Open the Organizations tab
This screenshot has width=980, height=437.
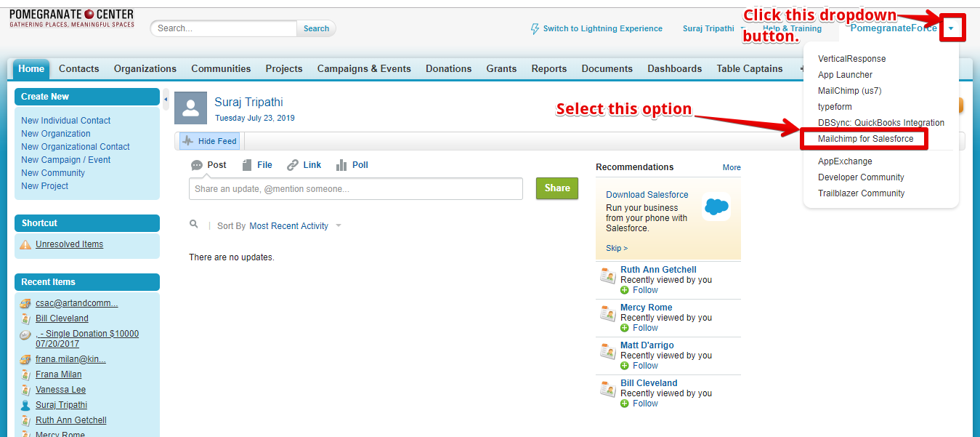(145, 68)
